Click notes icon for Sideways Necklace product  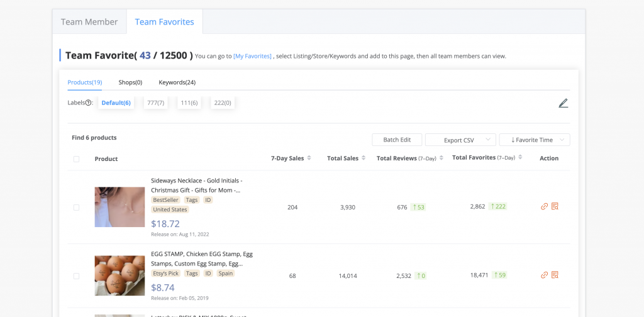click(555, 206)
